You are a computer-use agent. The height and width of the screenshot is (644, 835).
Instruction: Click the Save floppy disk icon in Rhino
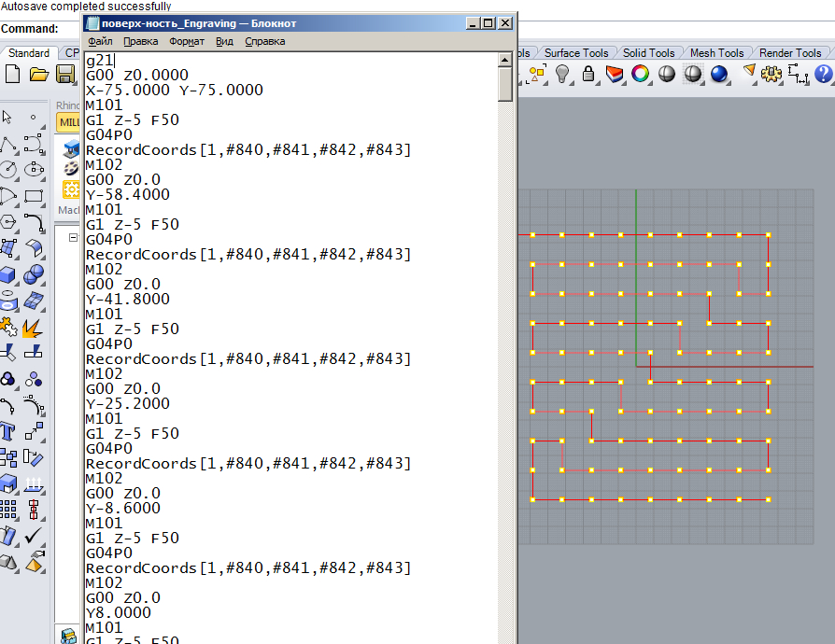click(x=65, y=74)
